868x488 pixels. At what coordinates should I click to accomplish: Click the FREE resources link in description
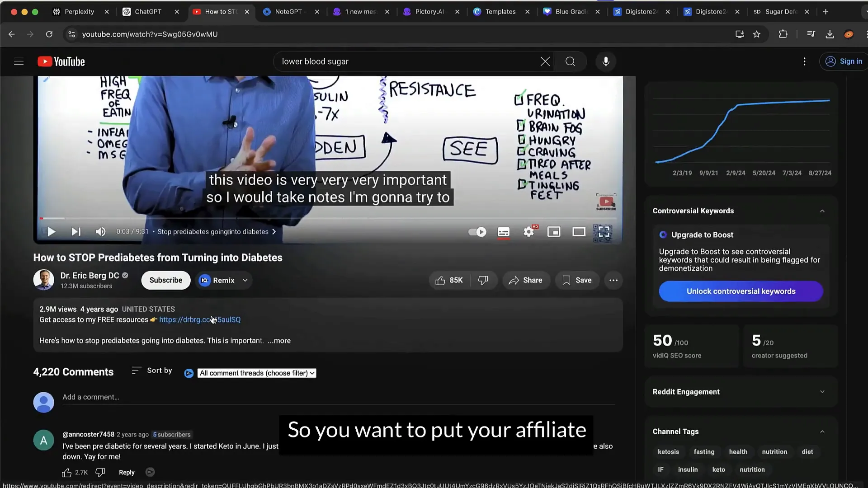click(200, 319)
